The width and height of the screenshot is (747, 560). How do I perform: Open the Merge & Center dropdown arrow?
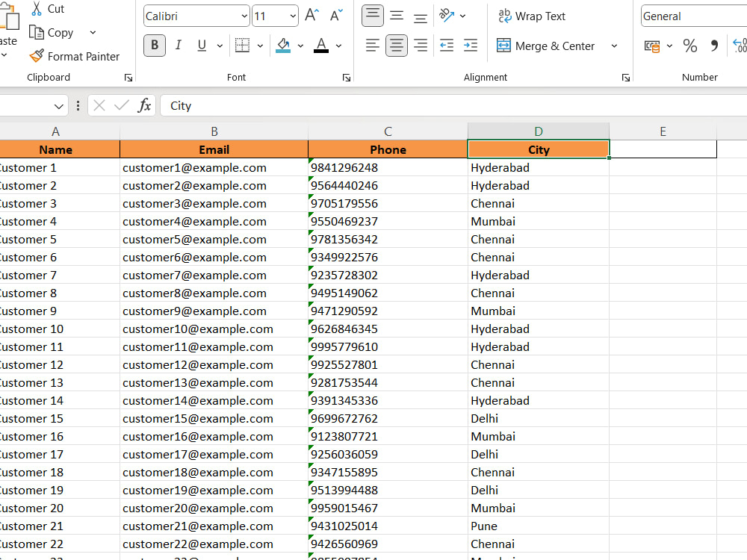coord(614,46)
